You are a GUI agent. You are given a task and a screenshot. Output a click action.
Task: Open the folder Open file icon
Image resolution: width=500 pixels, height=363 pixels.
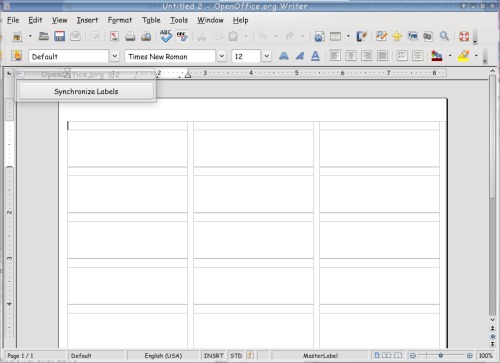pyautogui.click(x=44, y=36)
